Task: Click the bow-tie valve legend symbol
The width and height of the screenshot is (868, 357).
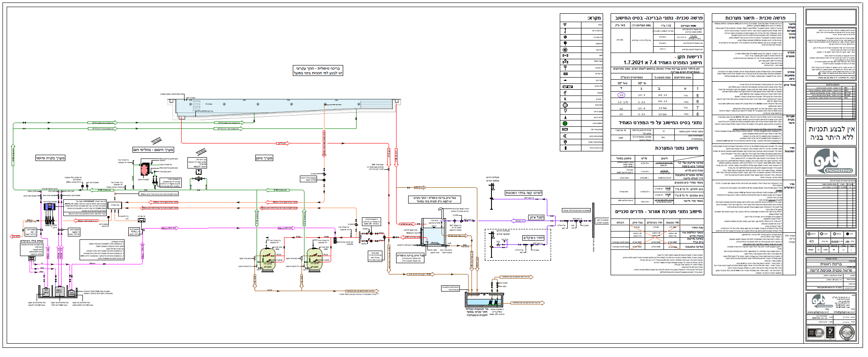Action: pos(565,55)
